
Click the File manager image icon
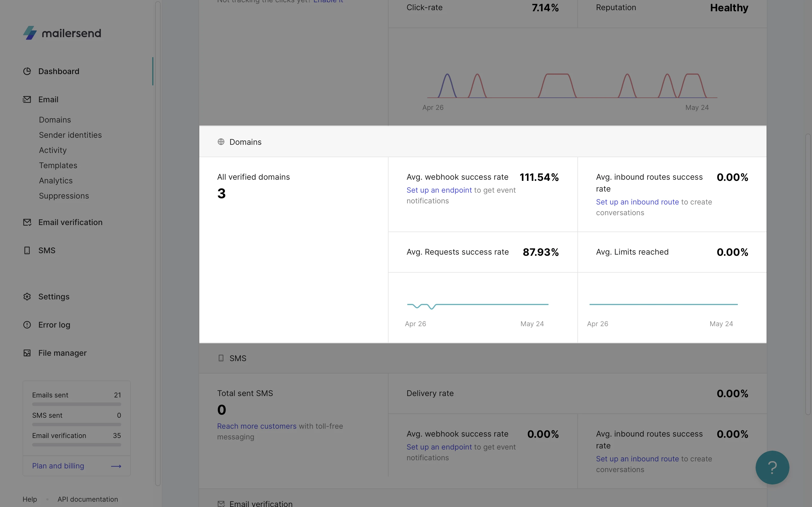click(x=27, y=353)
